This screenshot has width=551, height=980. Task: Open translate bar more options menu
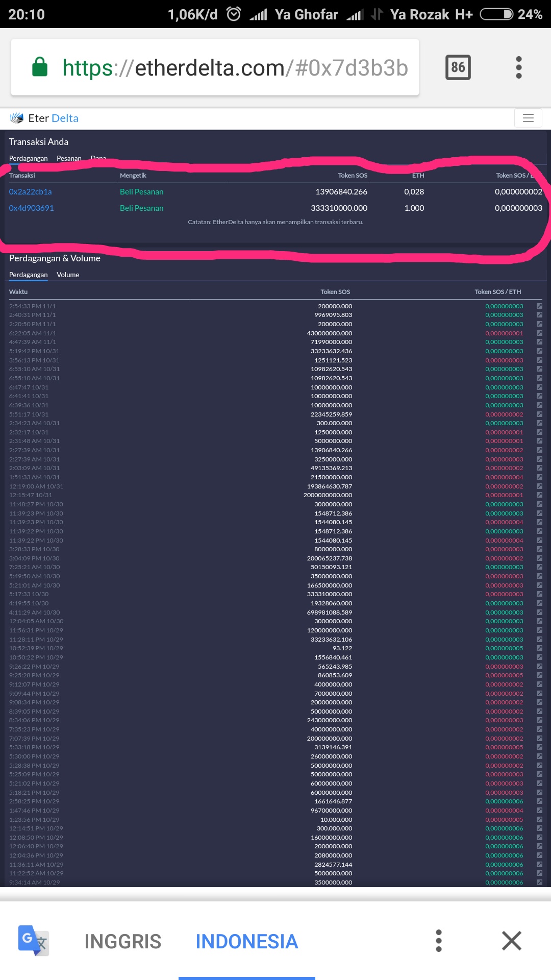coord(439,941)
